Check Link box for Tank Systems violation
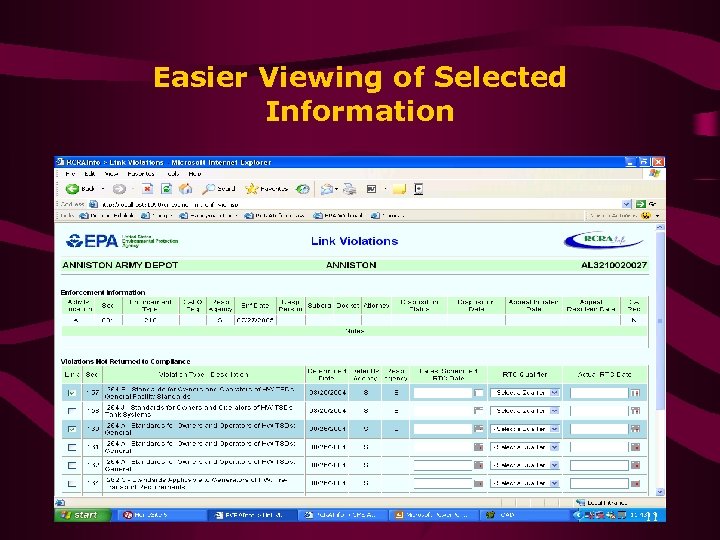720x540 pixels. click(x=72, y=411)
